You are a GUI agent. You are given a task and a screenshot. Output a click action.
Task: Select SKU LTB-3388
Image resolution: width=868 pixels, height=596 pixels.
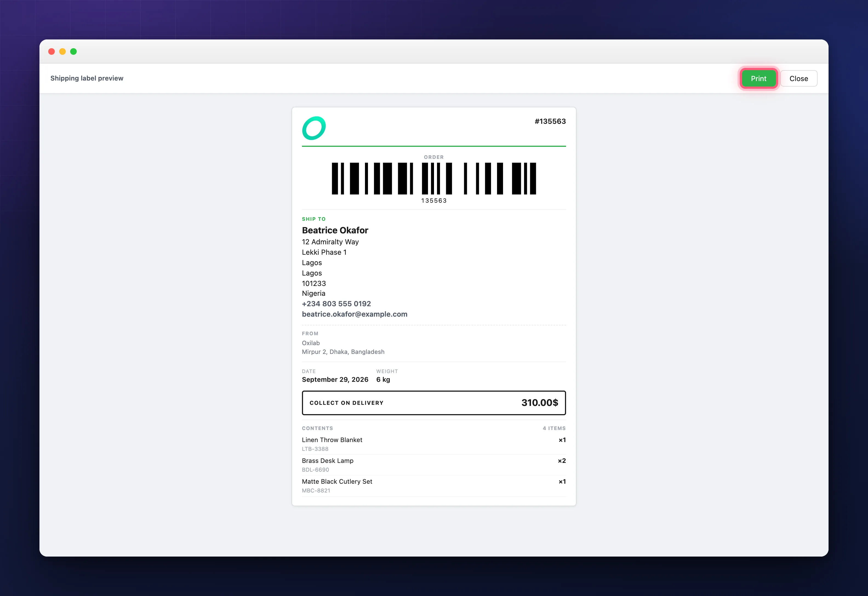(x=315, y=449)
